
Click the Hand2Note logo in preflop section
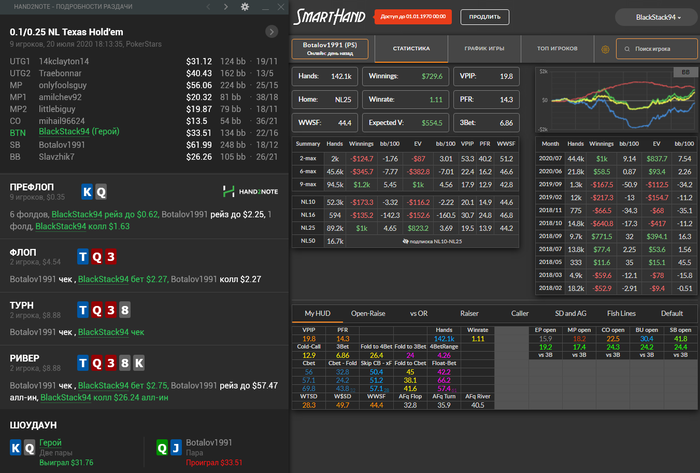pos(250,191)
